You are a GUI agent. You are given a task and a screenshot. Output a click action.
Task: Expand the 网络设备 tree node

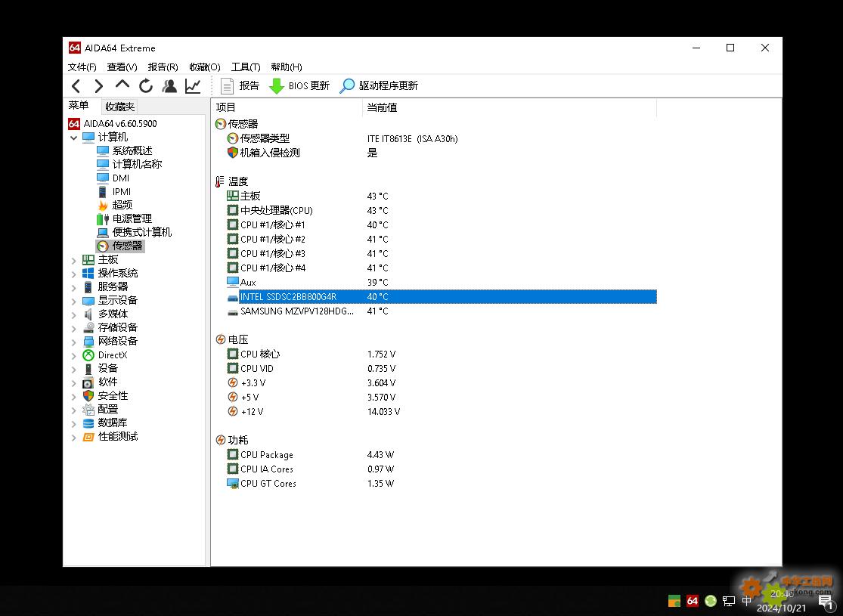(74, 342)
